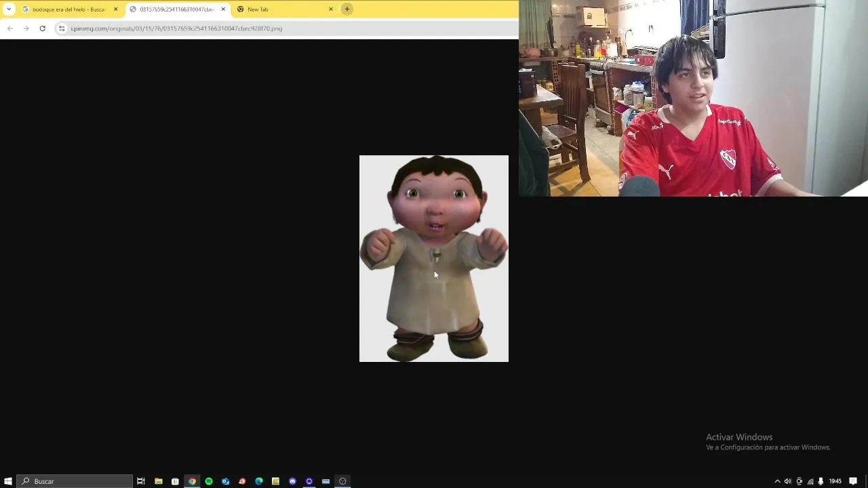The width and height of the screenshot is (868, 488).
Task: Click the Meet Now camera tray icon
Action: coord(799,481)
